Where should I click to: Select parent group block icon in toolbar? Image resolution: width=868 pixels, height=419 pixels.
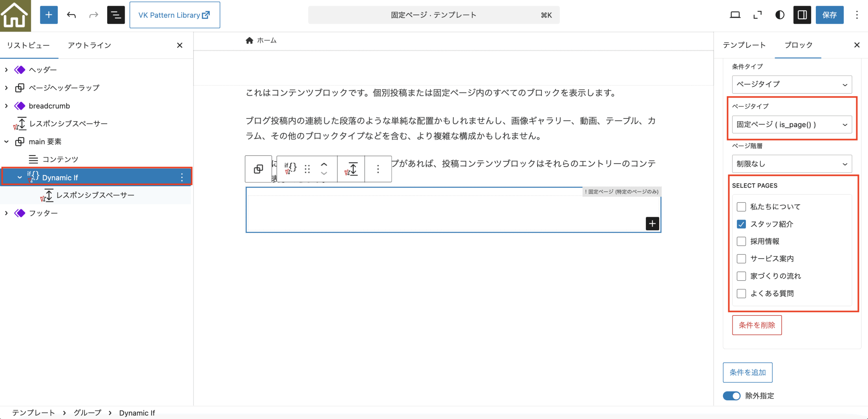click(x=258, y=169)
